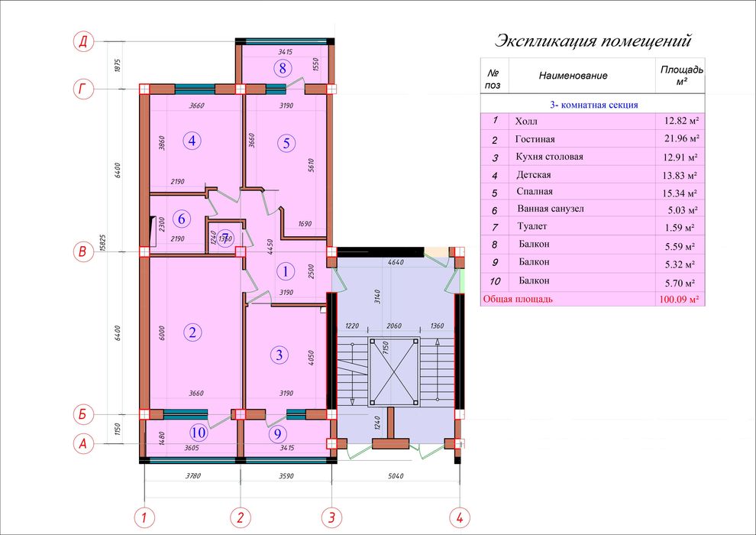This screenshot has height=535, width=756.
Task: Click the dimension "3860" in room 4
Action: pos(162,143)
